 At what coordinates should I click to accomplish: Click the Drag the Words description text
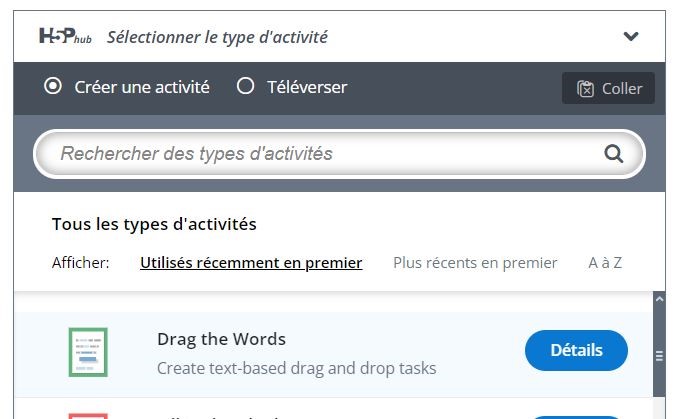296,368
